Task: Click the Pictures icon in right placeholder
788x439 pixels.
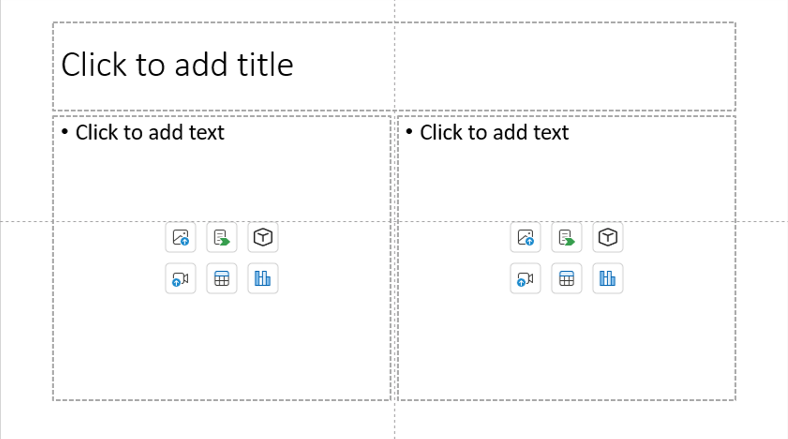Action: coord(525,237)
